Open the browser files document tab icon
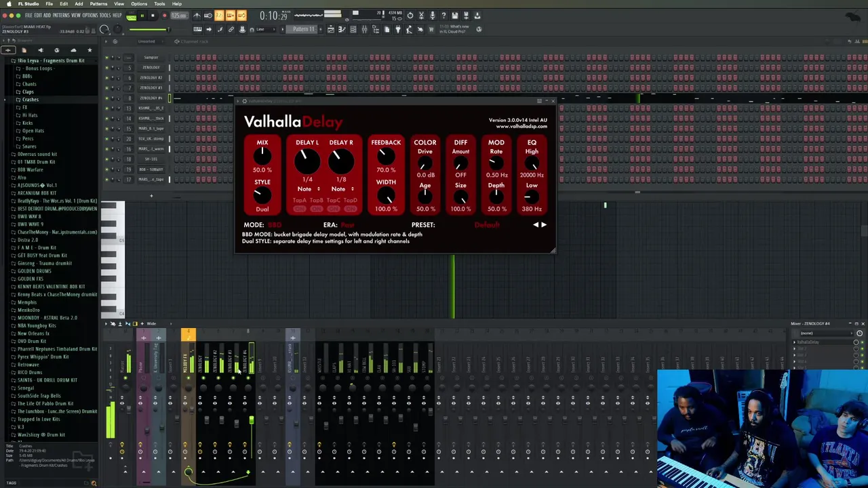 pyautogui.click(x=24, y=50)
